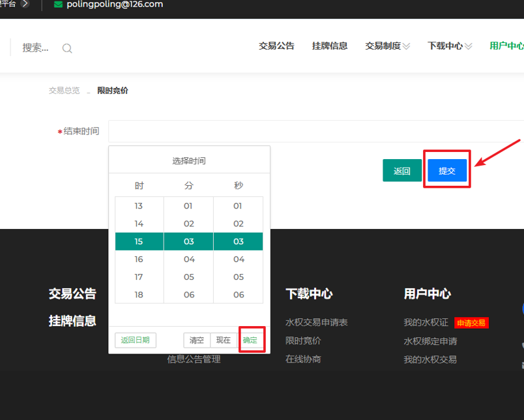Click the search magnifier icon
Viewport: 524px width, 420px height.
[x=67, y=48]
